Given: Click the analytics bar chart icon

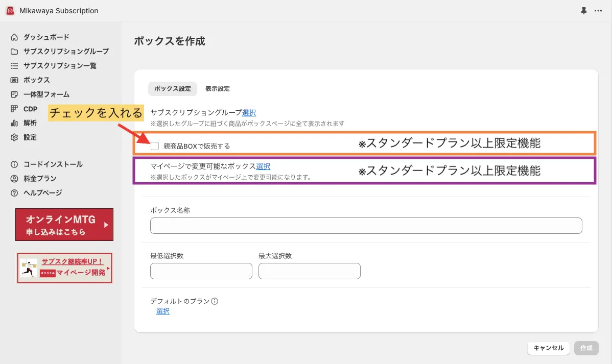Looking at the screenshot, I should point(14,123).
